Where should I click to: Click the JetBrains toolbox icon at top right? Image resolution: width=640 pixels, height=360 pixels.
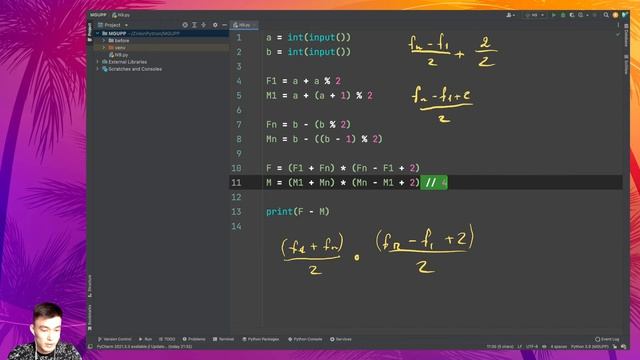(624, 15)
